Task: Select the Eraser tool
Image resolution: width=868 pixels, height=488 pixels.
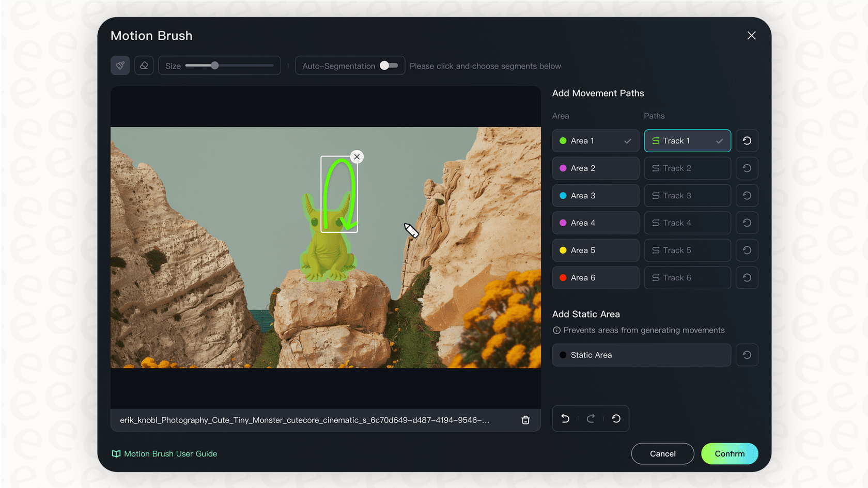Action: click(144, 66)
